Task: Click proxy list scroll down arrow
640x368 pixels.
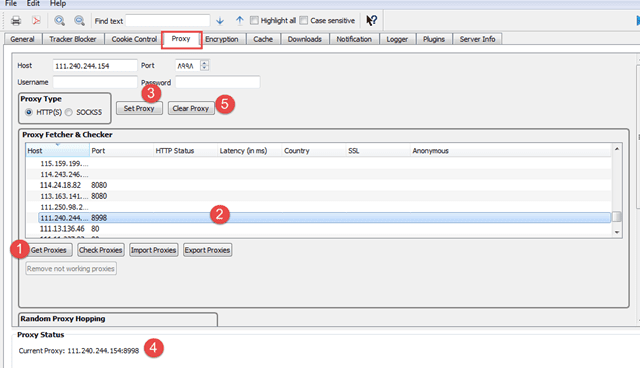Action: coord(617,232)
